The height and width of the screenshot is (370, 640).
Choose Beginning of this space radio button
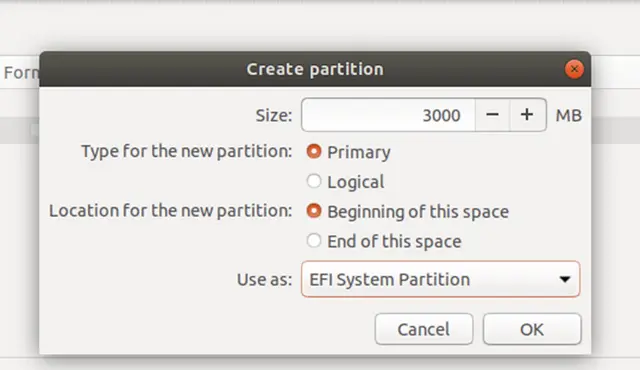(314, 211)
